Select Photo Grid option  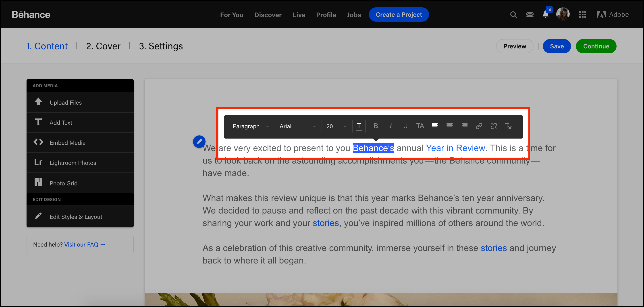pos(80,183)
